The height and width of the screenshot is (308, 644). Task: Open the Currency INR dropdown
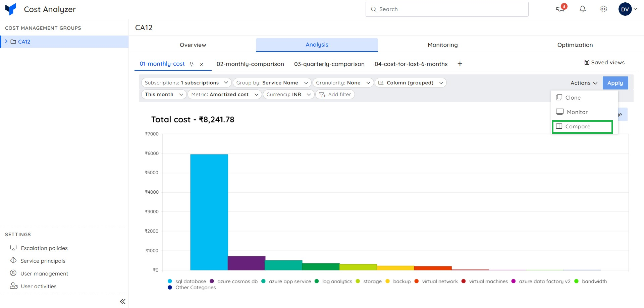pyautogui.click(x=288, y=95)
